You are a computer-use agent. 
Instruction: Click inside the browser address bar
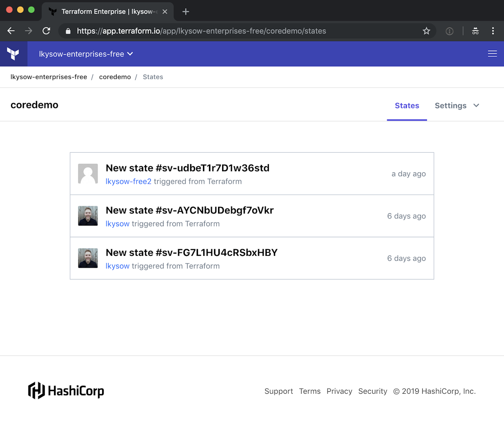click(235, 31)
